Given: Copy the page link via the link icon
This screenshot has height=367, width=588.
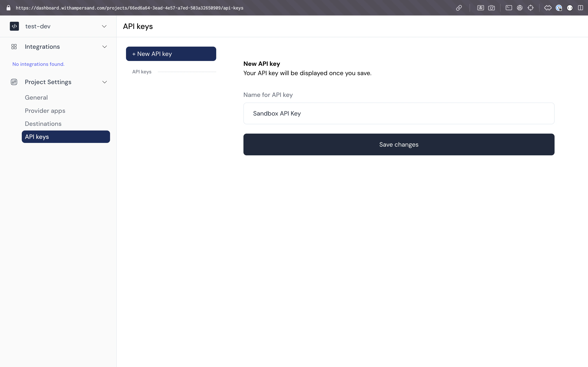Looking at the screenshot, I should point(458,8).
